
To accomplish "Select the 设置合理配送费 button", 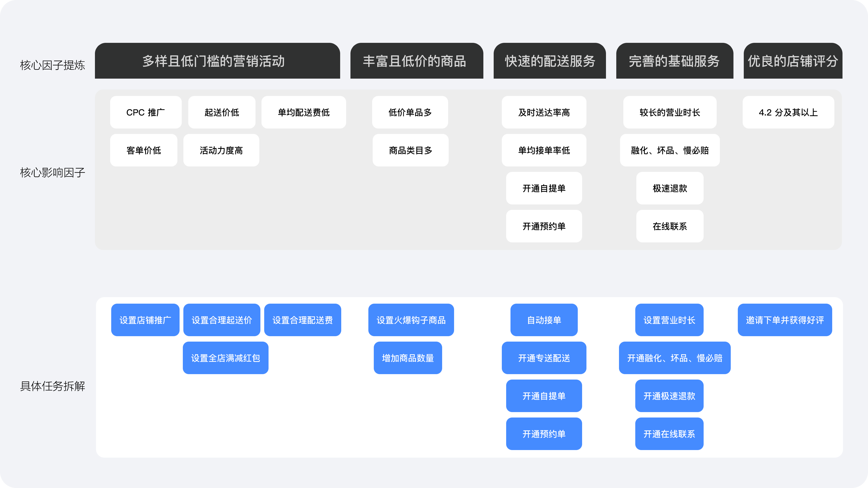I will coord(303,320).
